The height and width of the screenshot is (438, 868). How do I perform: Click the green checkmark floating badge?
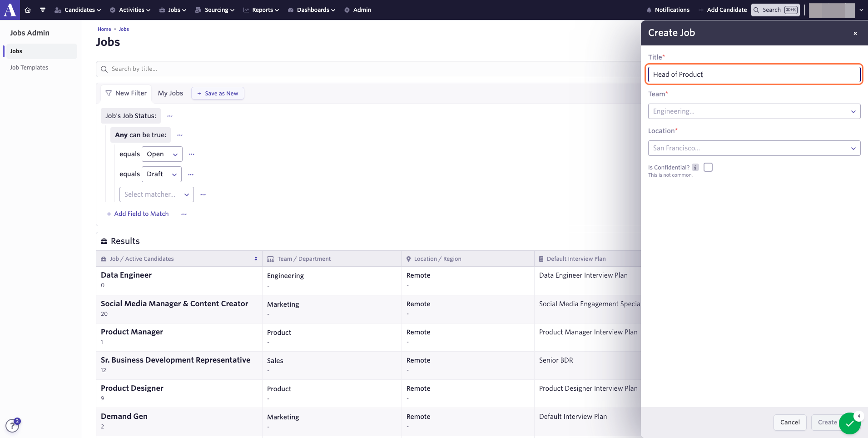pos(850,423)
